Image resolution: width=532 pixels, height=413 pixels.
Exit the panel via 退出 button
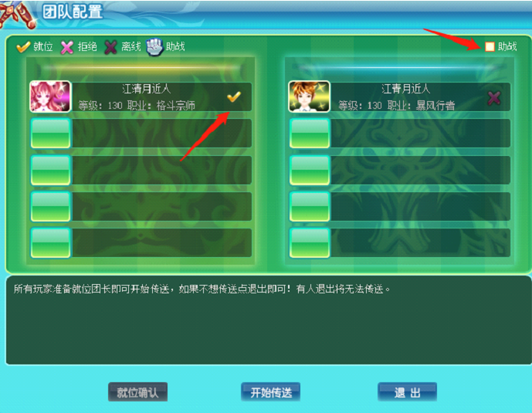(x=407, y=392)
